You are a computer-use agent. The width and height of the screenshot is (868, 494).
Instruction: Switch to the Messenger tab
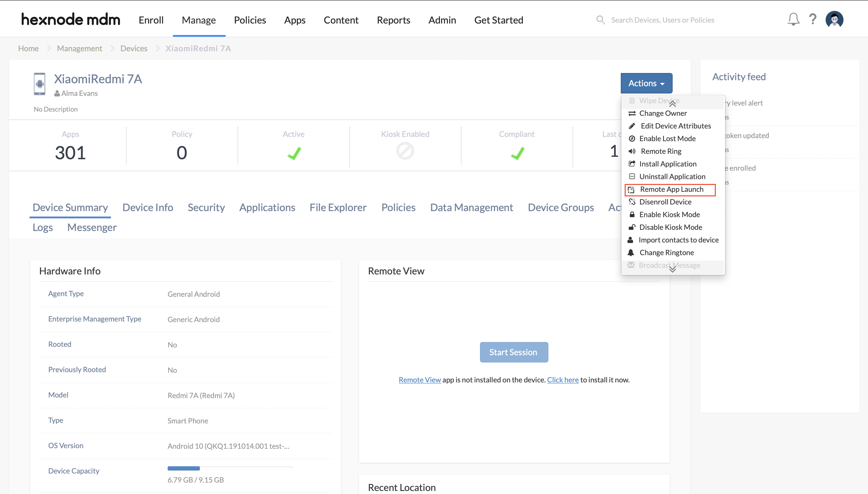[x=92, y=227]
